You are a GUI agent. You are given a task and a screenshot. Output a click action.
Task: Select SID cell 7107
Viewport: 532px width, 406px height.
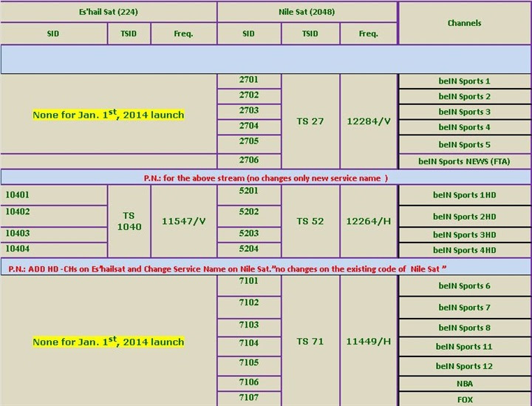point(249,399)
